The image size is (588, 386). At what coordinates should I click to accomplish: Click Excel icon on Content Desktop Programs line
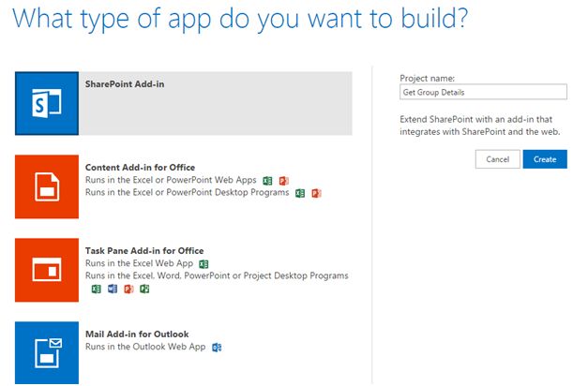(300, 193)
